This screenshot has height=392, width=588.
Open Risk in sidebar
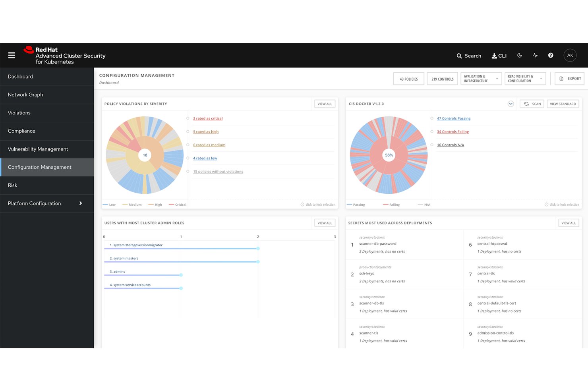tap(47, 185)
